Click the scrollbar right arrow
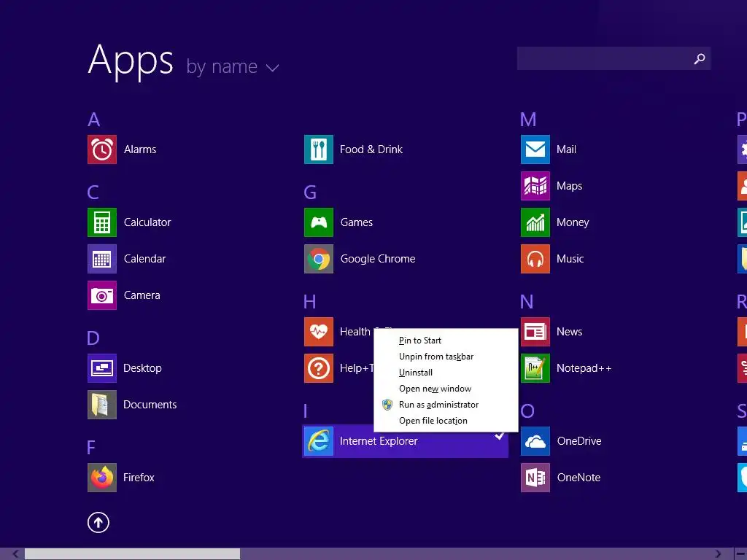The height and width of the screenshot is (560, 747). pos(718,554)
